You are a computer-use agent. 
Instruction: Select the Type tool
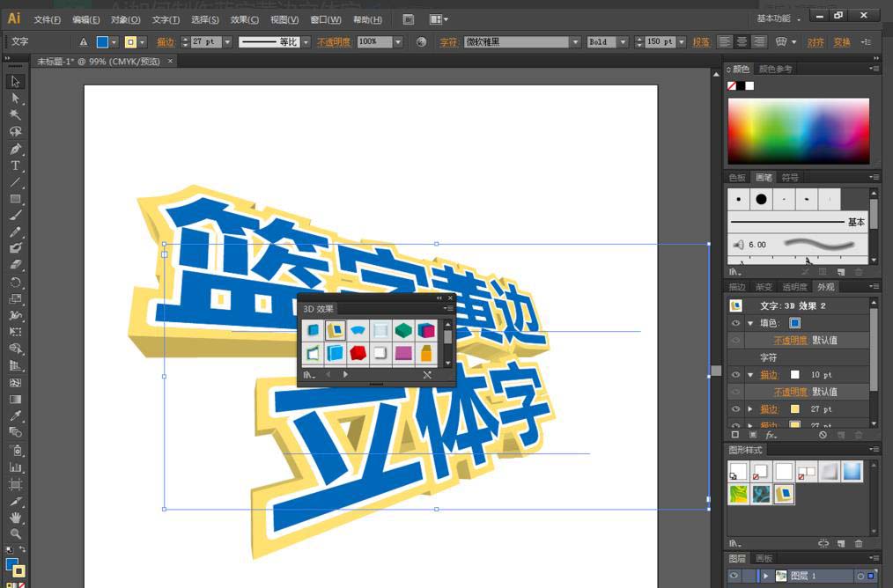coord(15,165)
